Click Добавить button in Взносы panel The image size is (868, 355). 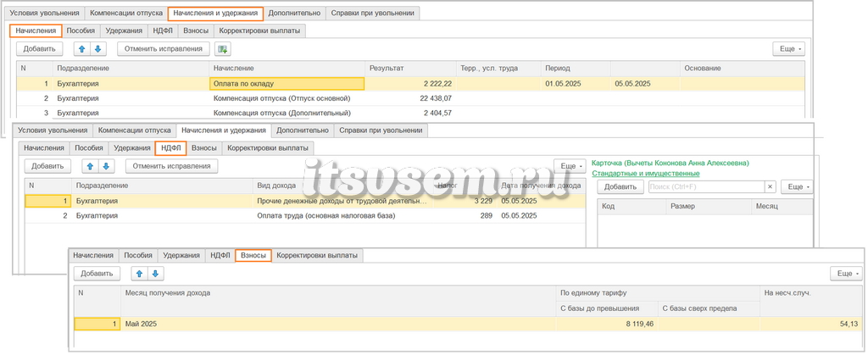97,273
